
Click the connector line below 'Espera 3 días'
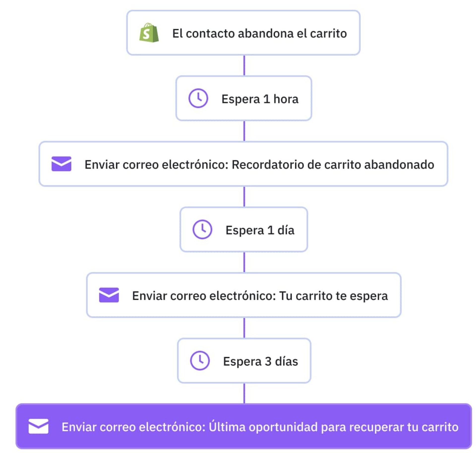pos(244,393)
